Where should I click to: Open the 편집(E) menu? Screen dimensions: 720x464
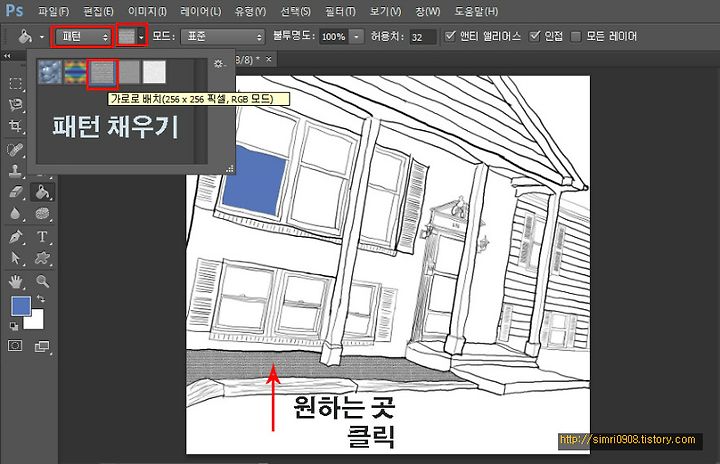[98, 11]
